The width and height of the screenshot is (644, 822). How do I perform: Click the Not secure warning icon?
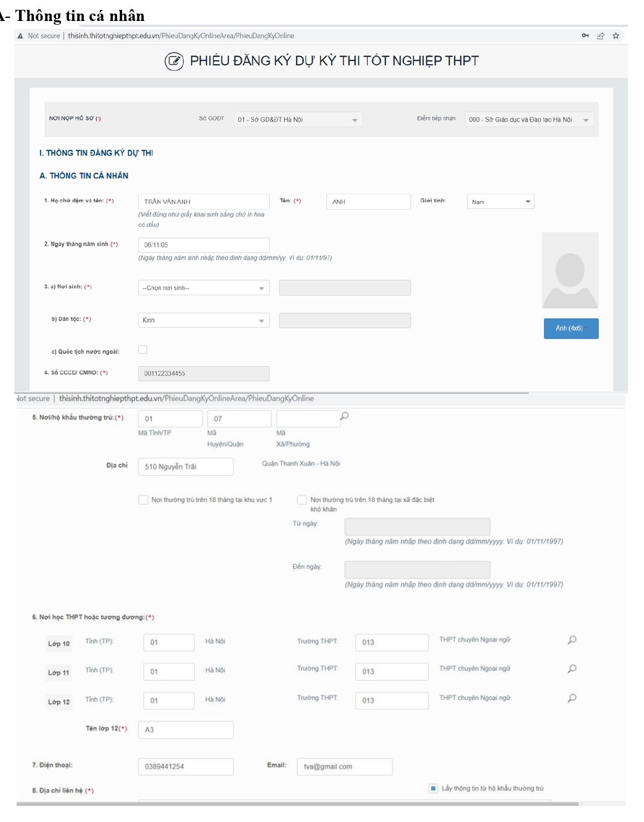pyautogui.click(x=20, y=36)
